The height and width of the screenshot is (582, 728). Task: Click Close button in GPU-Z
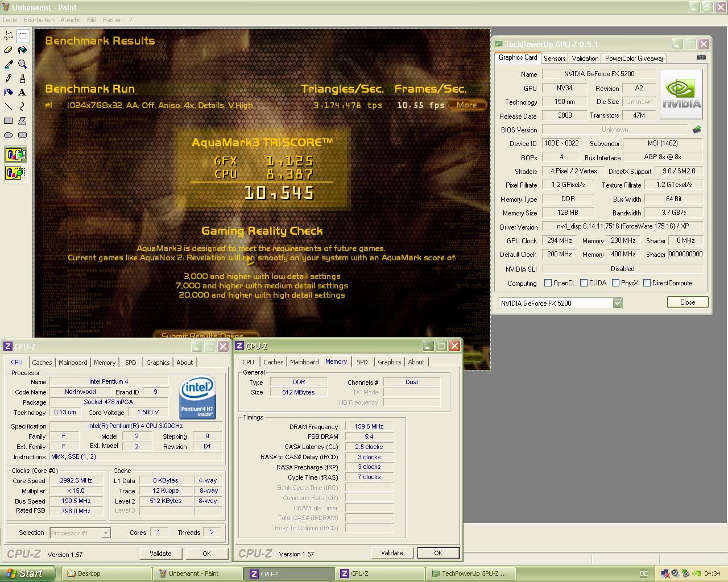pyautogui.click(x=688, y=302)
